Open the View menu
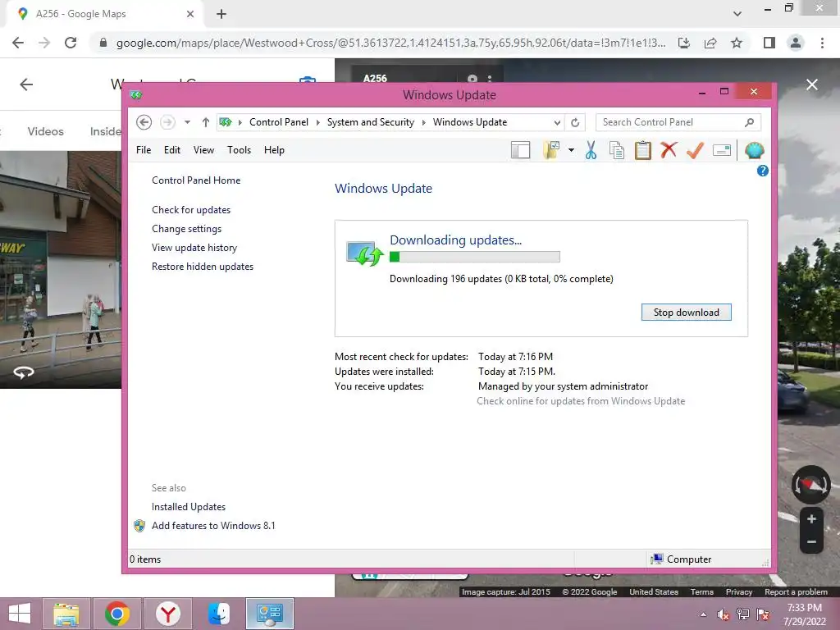Image resolution: width=840 pixels, height=630 pixels. (203, 150)
